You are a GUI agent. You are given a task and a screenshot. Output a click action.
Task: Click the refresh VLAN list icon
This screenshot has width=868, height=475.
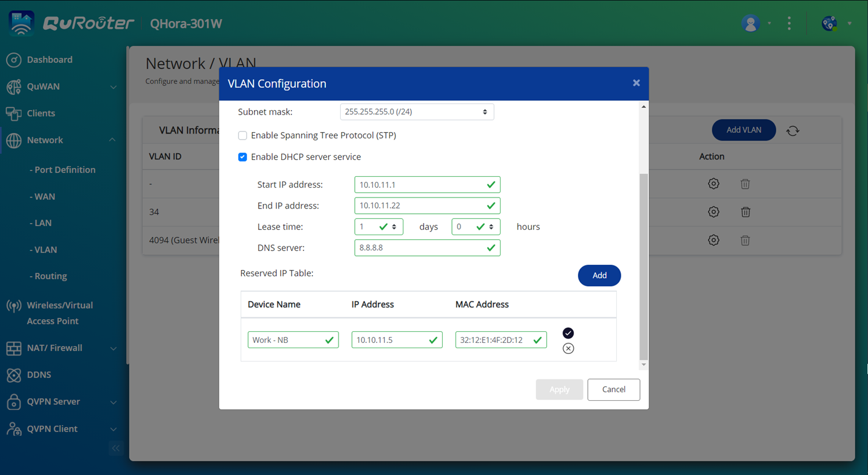click(x=793, y=131)
